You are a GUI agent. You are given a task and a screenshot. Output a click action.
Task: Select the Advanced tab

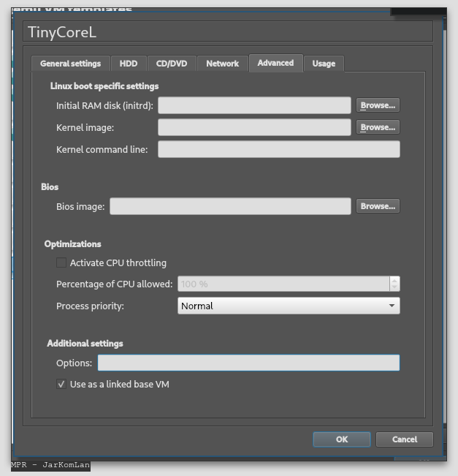pos(275,63)
